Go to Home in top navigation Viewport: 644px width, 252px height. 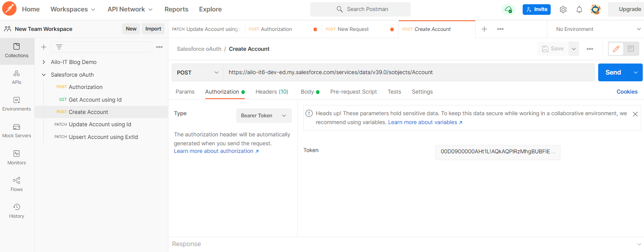[31, 9]
